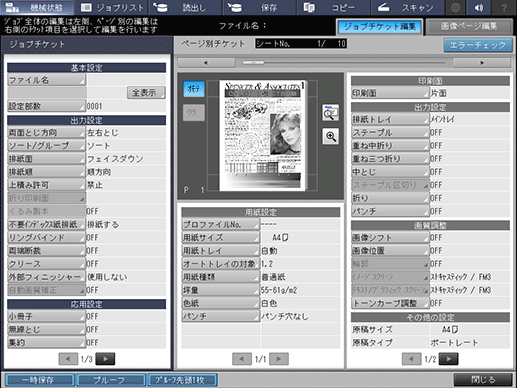Image resolution: width=517 pixels, height=388 pixels.
Task: Open the 保存 store tab
Action: (x=259, y=7)
